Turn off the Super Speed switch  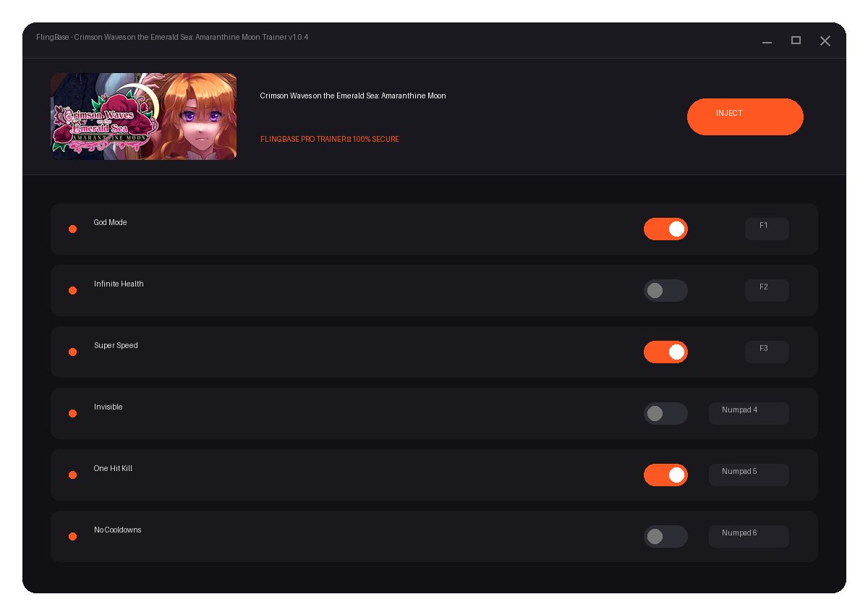click(665, 352)
